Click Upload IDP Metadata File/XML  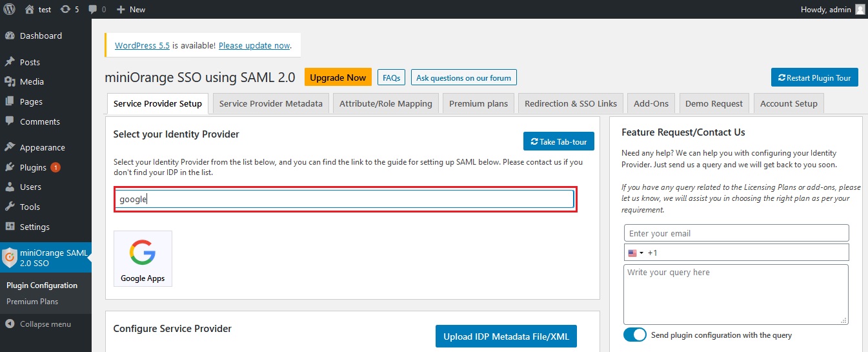pyautogui.click(x=506, y=336)
